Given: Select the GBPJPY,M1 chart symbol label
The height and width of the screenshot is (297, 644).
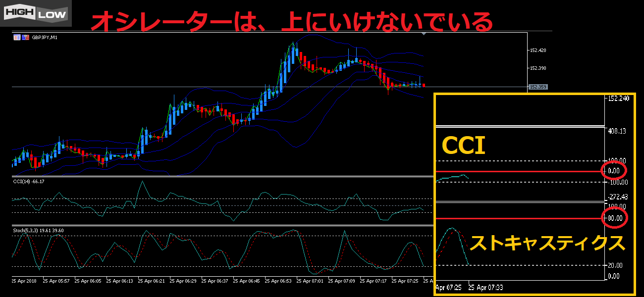Looking at the screenshot, I should (x=45, y=37).
